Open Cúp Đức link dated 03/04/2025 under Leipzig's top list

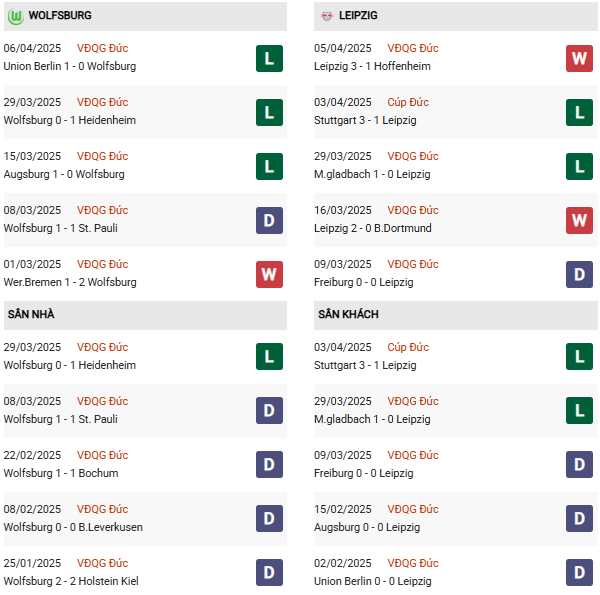click(408, 102)
